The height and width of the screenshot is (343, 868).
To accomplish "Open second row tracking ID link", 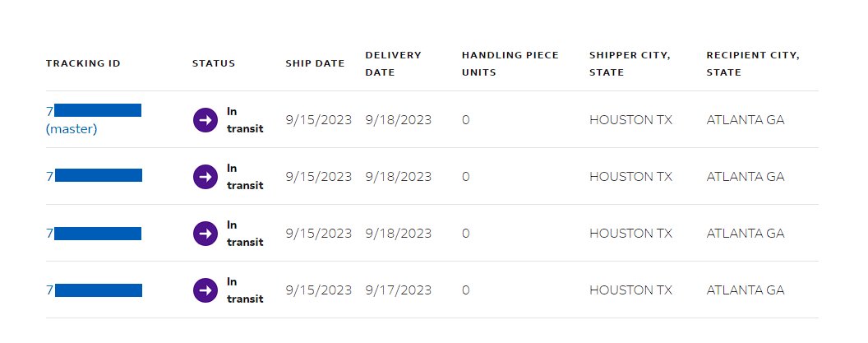I will tap(94, 176).
